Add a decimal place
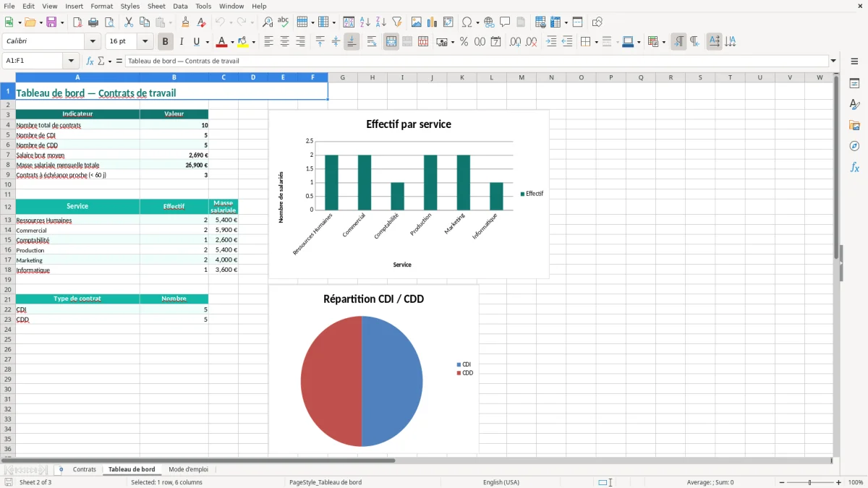This screenshot has width=868, height=488. (x=516, y=42)
